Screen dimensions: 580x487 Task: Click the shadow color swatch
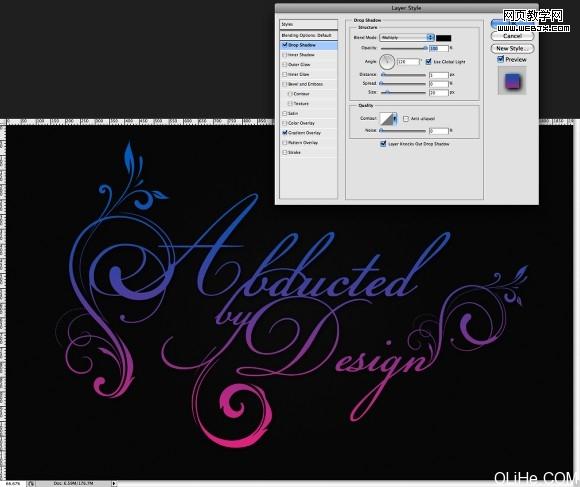click(444, 38)
